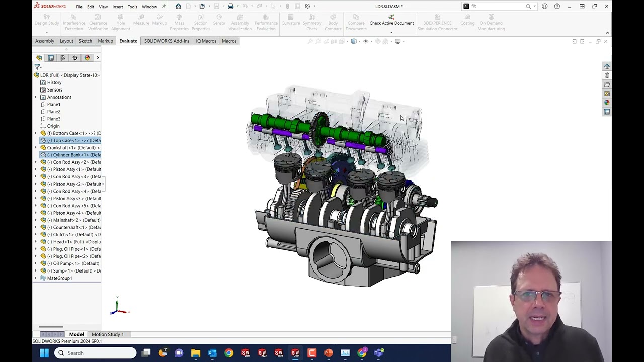This screenshot has width=644, height=362.
Task: Select the Origin item
Action: coord(53,126)
